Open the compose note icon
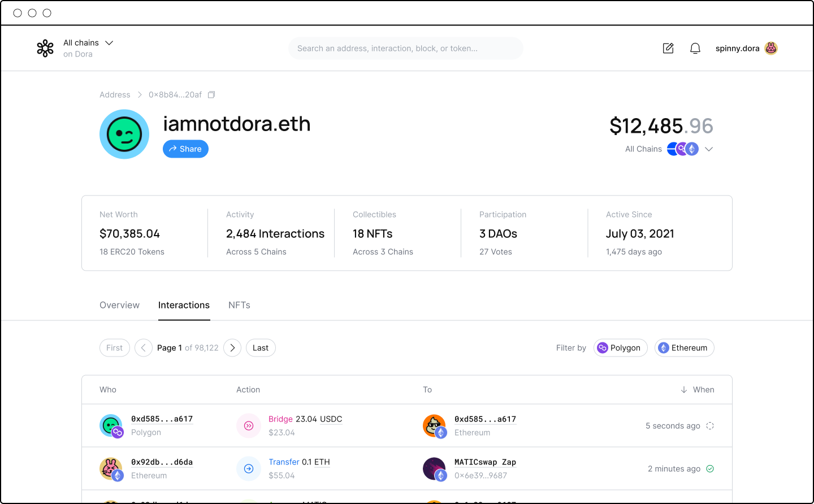 pyautogui.click(x=668, y=49)
